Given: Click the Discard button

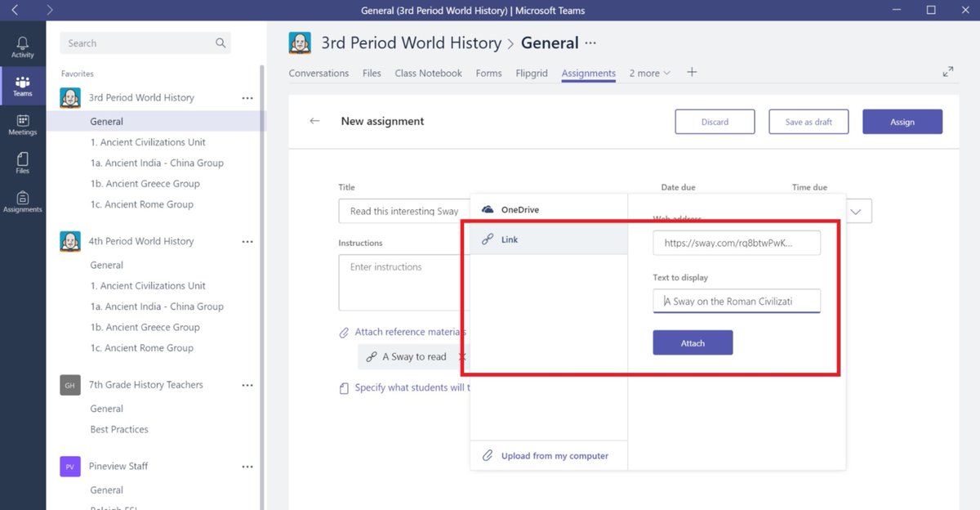Looking at the screenshot, I should 715,122.
